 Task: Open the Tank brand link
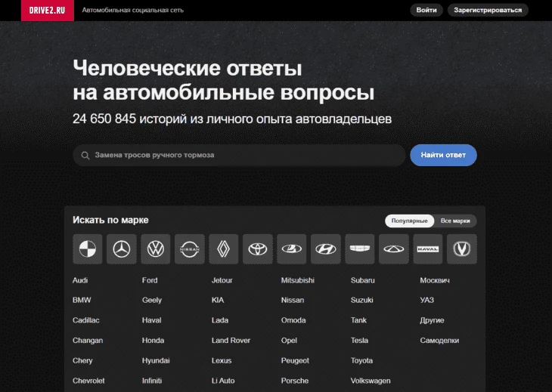point(358,320)
